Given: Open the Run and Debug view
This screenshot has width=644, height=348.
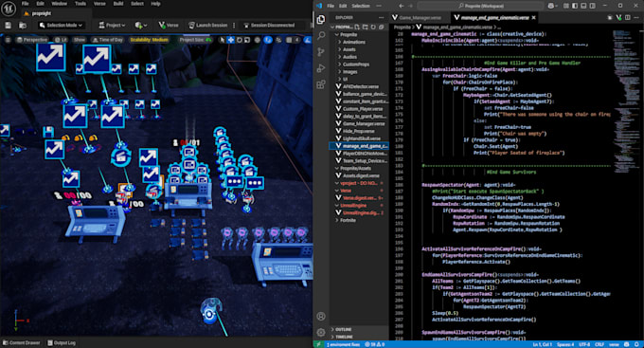Looking at the screenshot, I should pyautogui.click(x=321, y=68).
